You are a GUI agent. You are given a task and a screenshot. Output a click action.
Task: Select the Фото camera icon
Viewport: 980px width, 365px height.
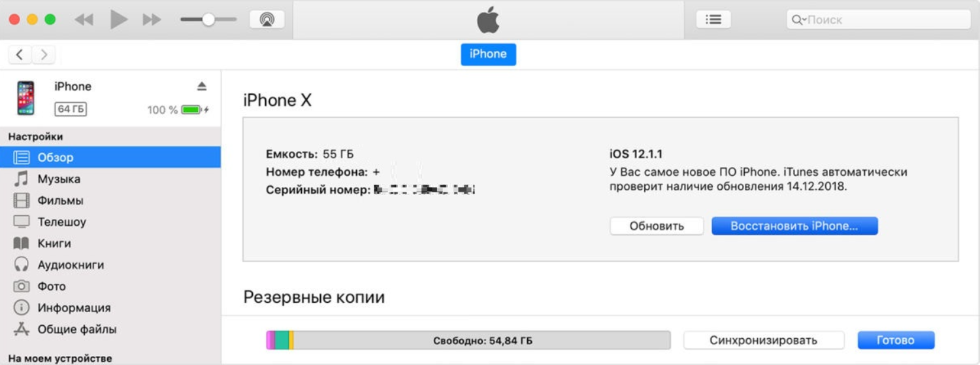[22, 286]
